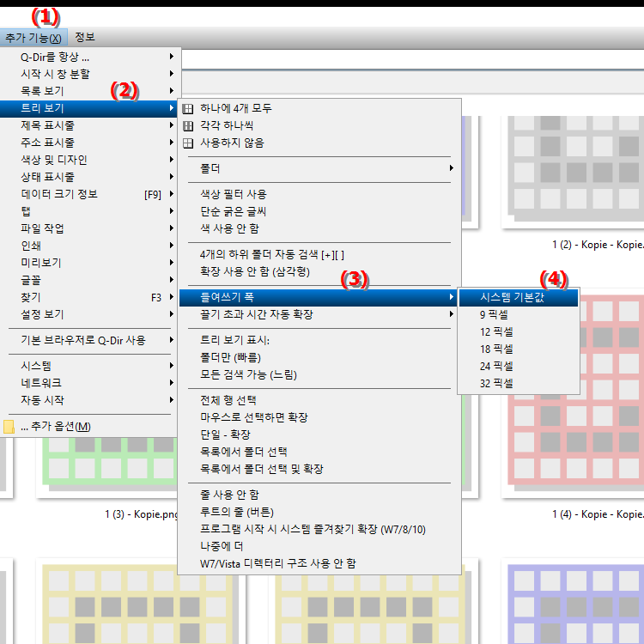Select the 트리 보기 menu entry
Screen dimensions: 644x644
point(88,108)
